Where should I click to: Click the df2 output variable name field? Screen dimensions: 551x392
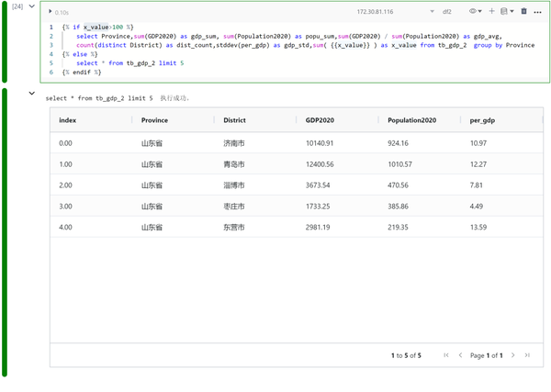pyautogui.click(x=447, y=12)
